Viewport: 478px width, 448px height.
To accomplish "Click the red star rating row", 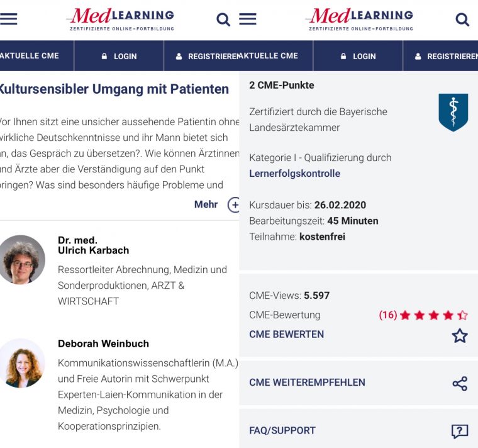I will 433,315.
